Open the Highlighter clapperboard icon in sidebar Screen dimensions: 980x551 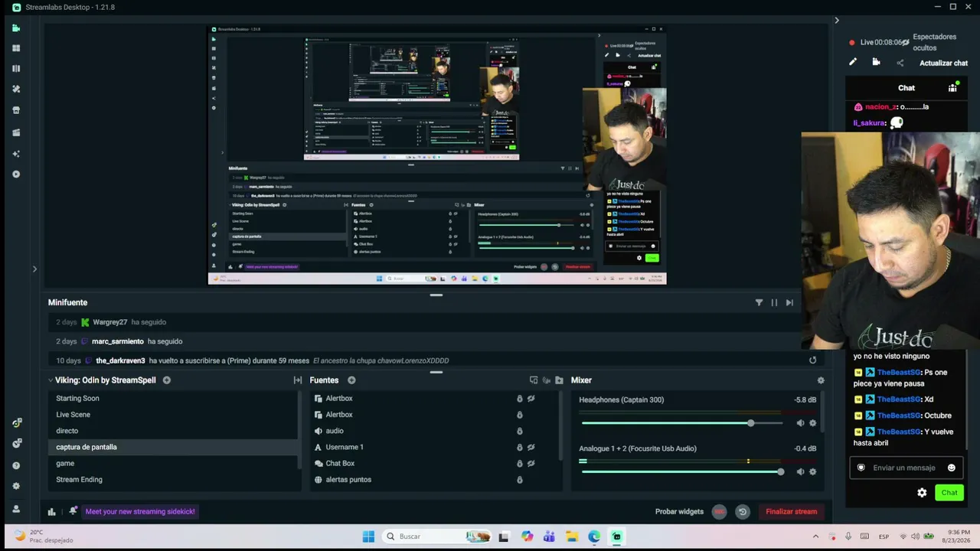pyautogui.click(x=16, y=132)
